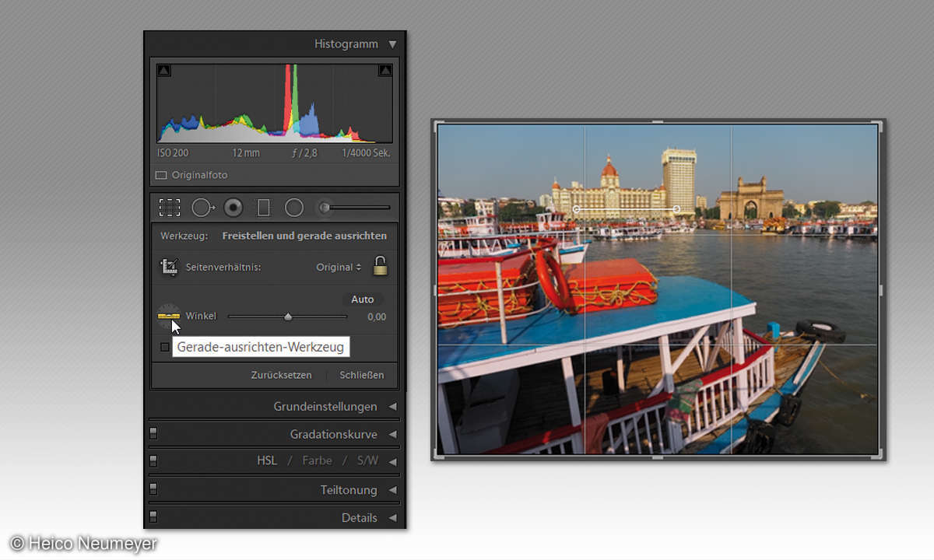Viewport: 934px width, 560px height.
Task: Open the Original aspect ratio dropdown
Action: click(339, 267)
